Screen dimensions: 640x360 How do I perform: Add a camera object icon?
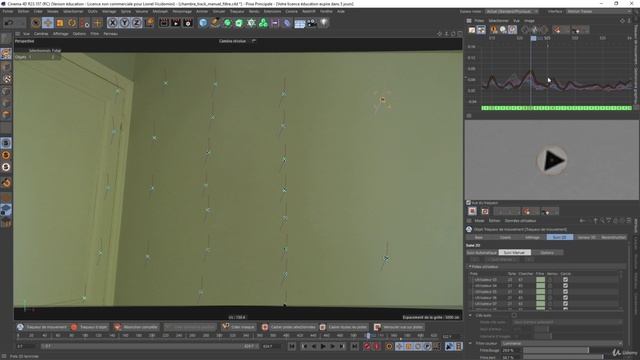tap(312, 23)
